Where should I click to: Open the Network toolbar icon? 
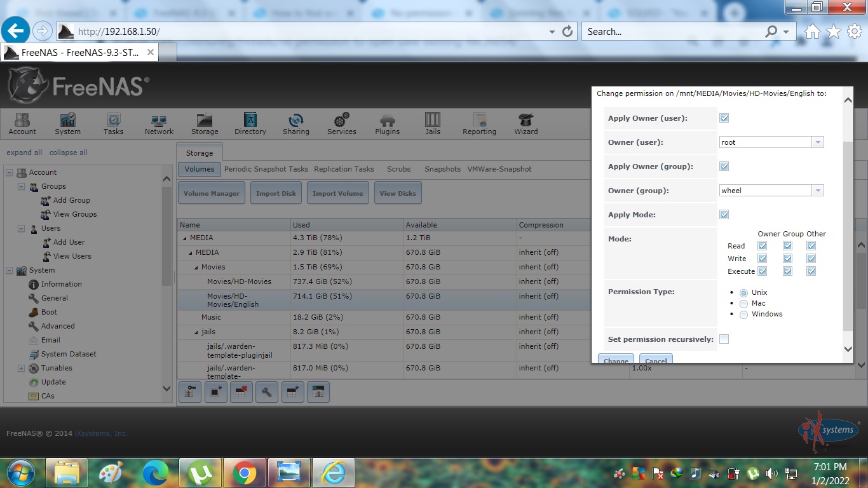[x=159, y=124]
